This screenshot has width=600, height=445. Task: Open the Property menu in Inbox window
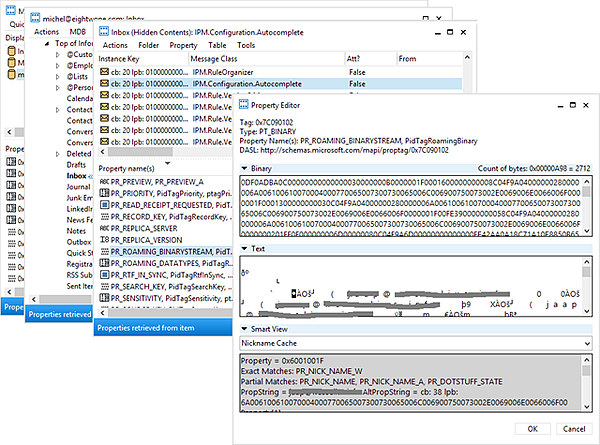click(183, 45)
